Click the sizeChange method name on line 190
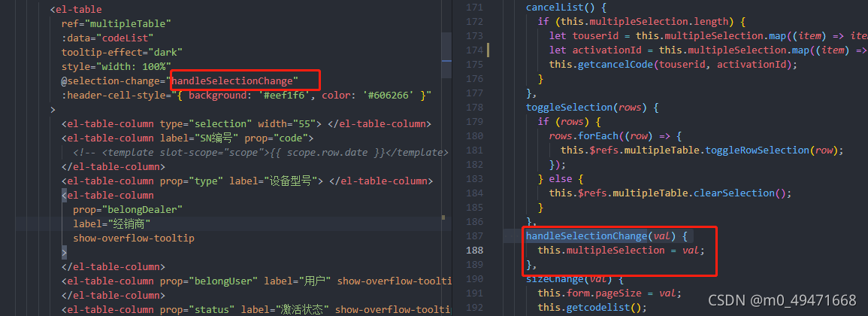 (x=554, y=279)
